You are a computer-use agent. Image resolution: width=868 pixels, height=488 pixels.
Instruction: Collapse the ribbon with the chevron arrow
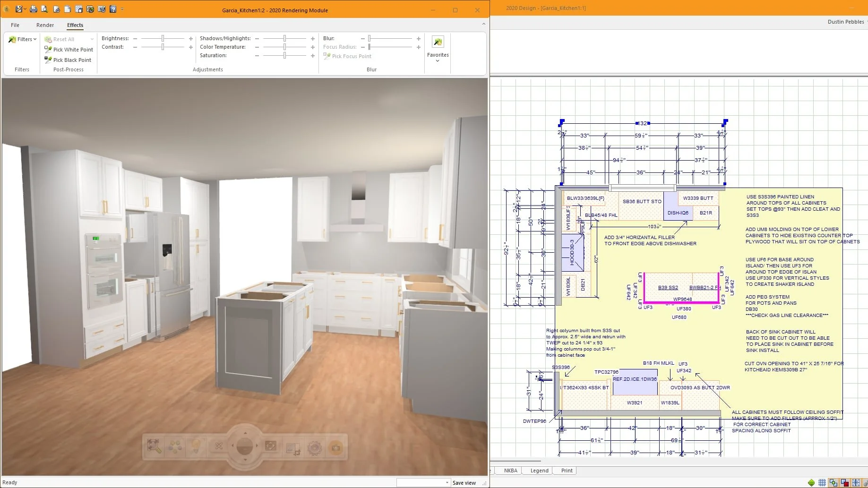pos(483,25)
